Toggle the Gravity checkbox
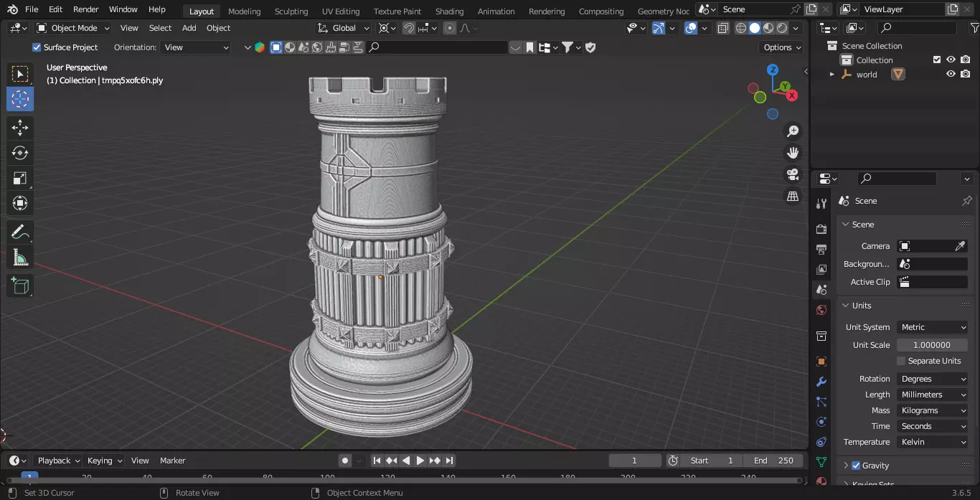This screenshot has height=500, width=980. 855,466
